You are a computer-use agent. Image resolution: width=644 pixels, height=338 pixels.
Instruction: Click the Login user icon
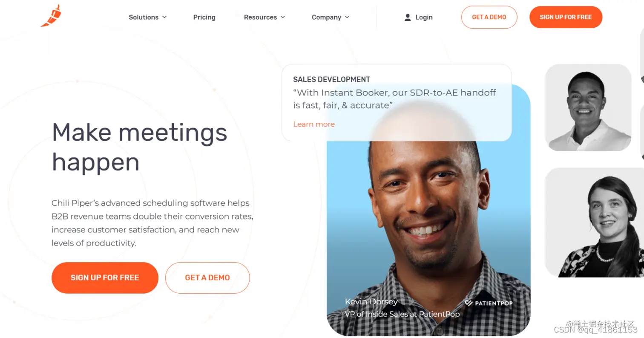[408, 17]
